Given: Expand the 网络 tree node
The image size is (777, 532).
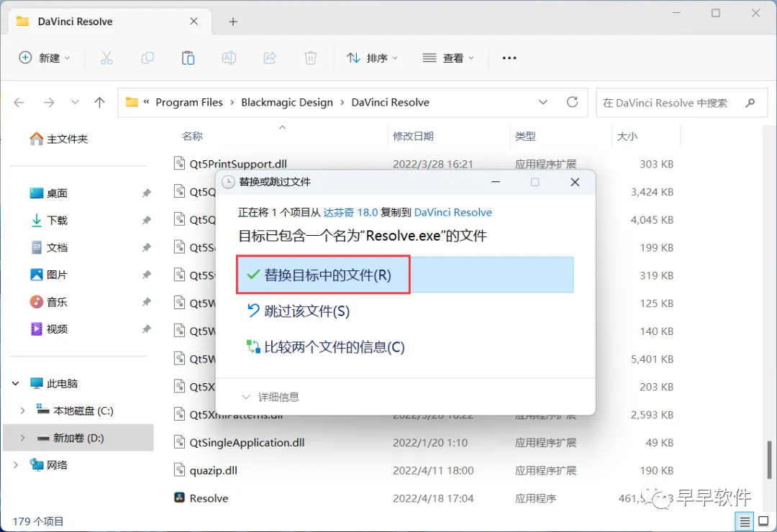Looking at the screenshot, I should point(15,465).
